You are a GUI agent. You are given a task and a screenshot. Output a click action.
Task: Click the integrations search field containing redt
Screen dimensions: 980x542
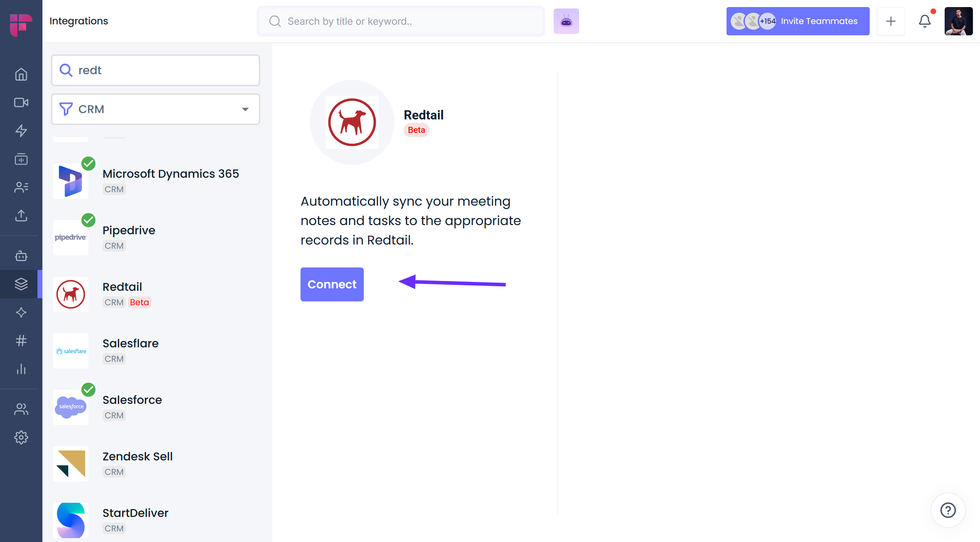164,70
